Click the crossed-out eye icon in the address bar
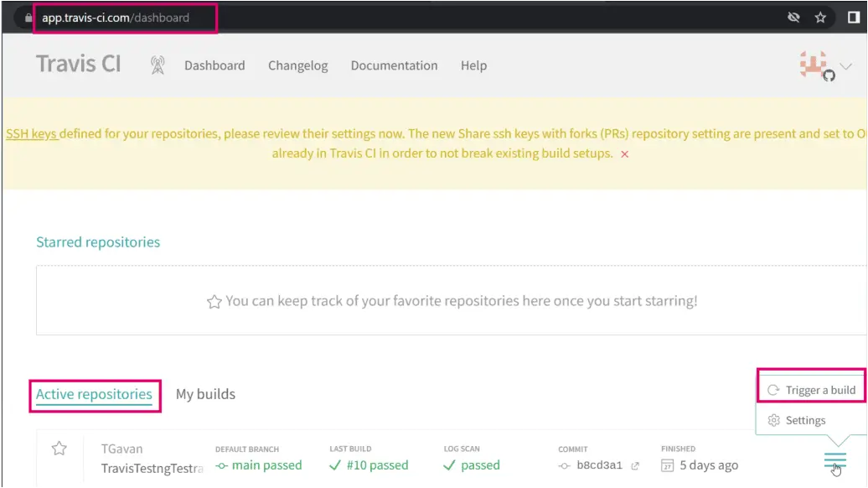This screenshot has height=488, width=868. [x=793, y=18]
